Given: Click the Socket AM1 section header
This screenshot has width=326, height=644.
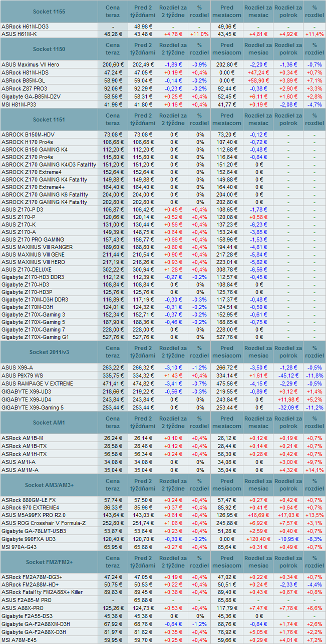Looking at the screenshot, I should [x=49, y=422].
